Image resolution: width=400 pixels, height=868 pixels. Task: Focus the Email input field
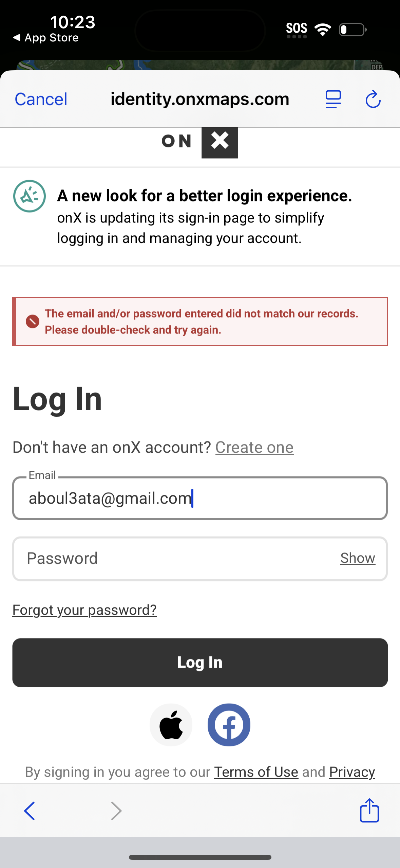pyautogui.click(x=200, y=498)
